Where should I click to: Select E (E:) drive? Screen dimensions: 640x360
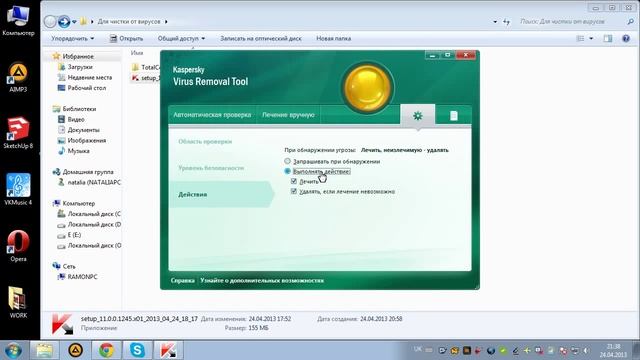pyautogui.click(x=69, y=235)
